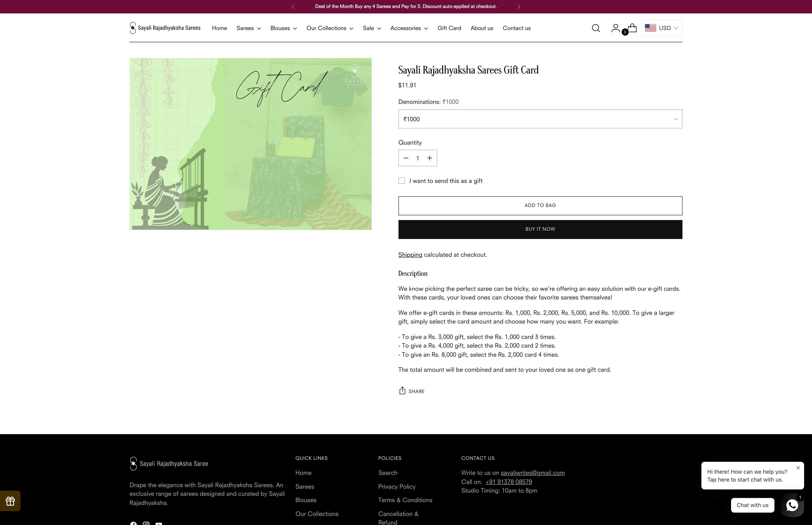Open the account login page
Viewport: 812px width, 525px height.
point(615,28)
